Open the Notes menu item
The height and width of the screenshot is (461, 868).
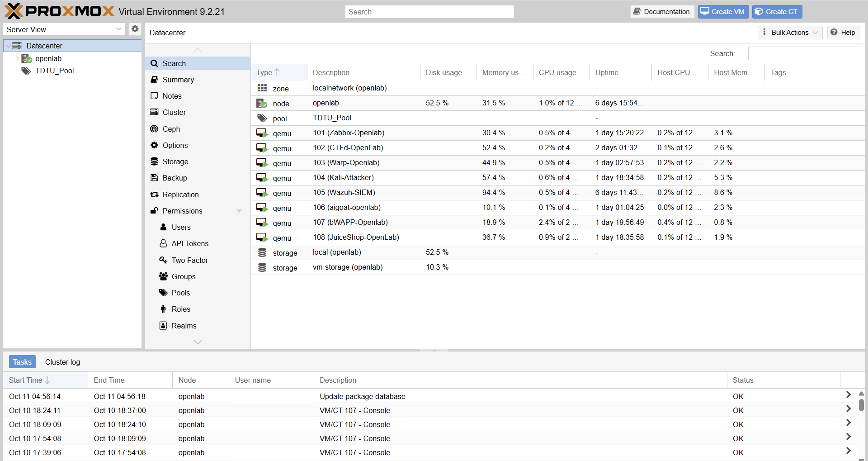(198, 96)
